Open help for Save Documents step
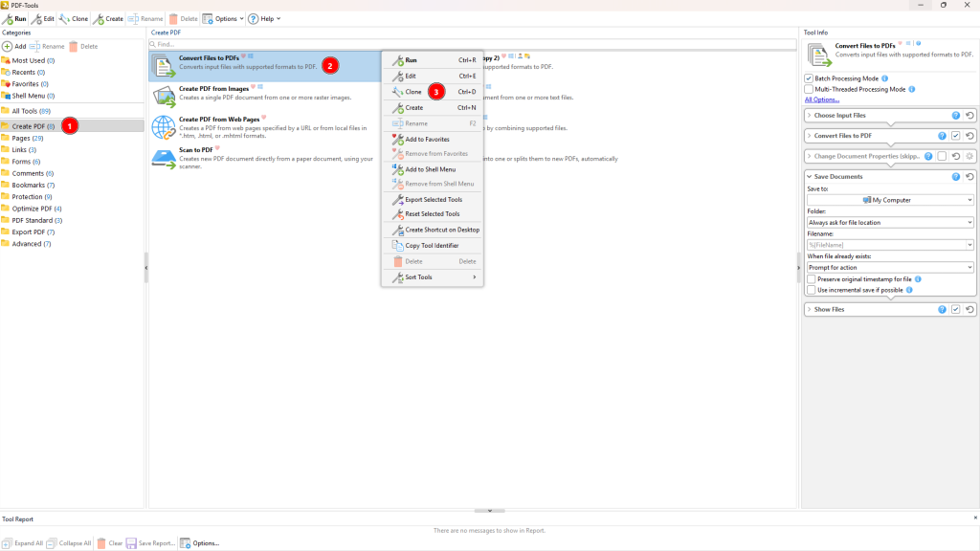The width and height of the screenshot is (980, 551). (956, 177)
